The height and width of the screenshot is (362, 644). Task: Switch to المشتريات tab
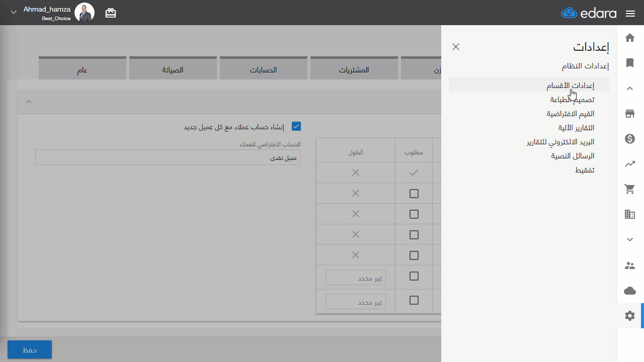tap(354, 68)
